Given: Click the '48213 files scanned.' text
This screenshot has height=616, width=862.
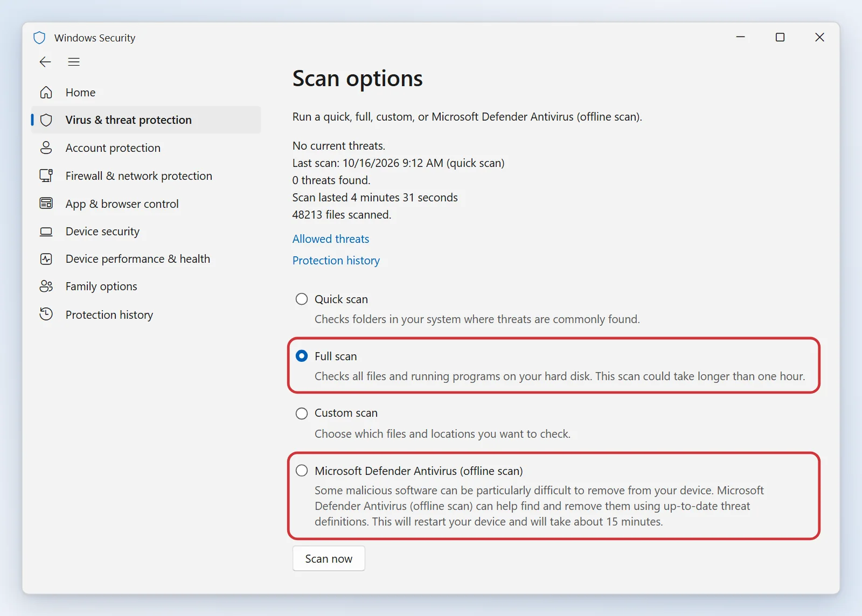Looking at the screenshot, I should 342,215.
